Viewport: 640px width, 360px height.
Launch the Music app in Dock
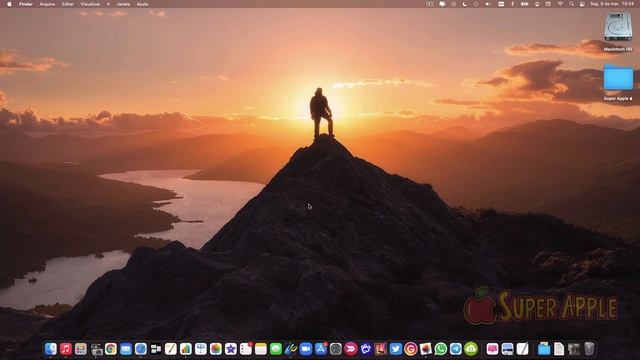(x=66, y=349)
